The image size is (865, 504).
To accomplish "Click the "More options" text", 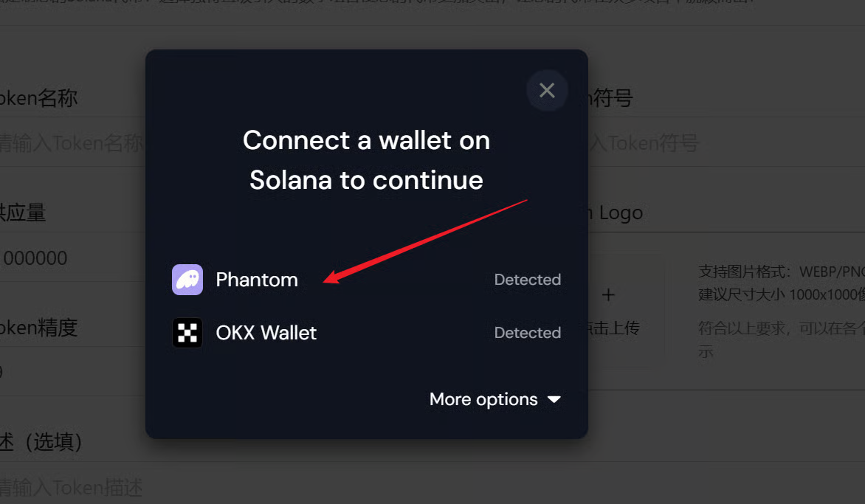I will pos(483,399).
